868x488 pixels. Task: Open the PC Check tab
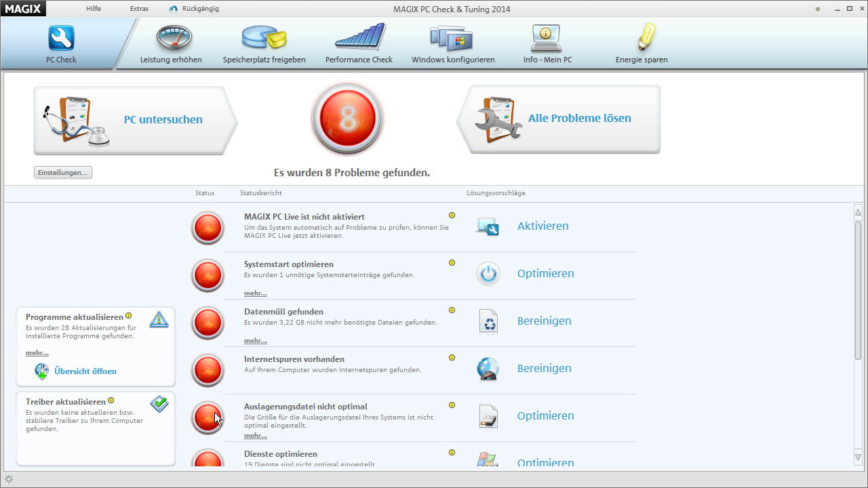tap(62, 43)
